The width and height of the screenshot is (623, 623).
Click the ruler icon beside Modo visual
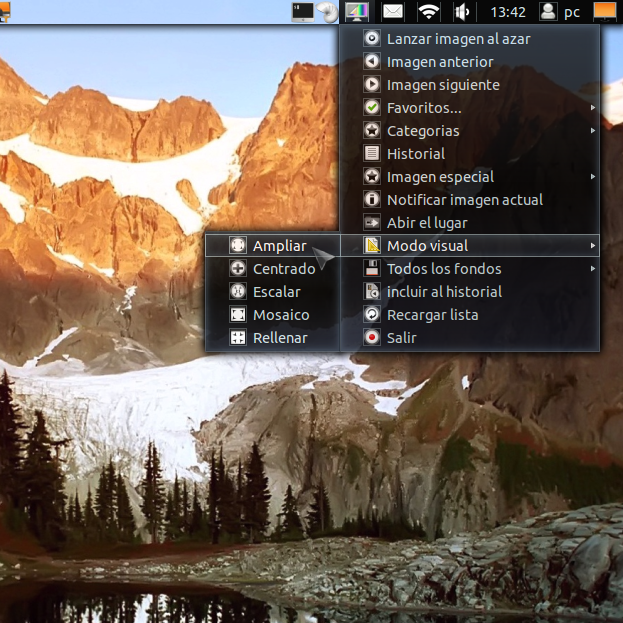pos(372,246)
